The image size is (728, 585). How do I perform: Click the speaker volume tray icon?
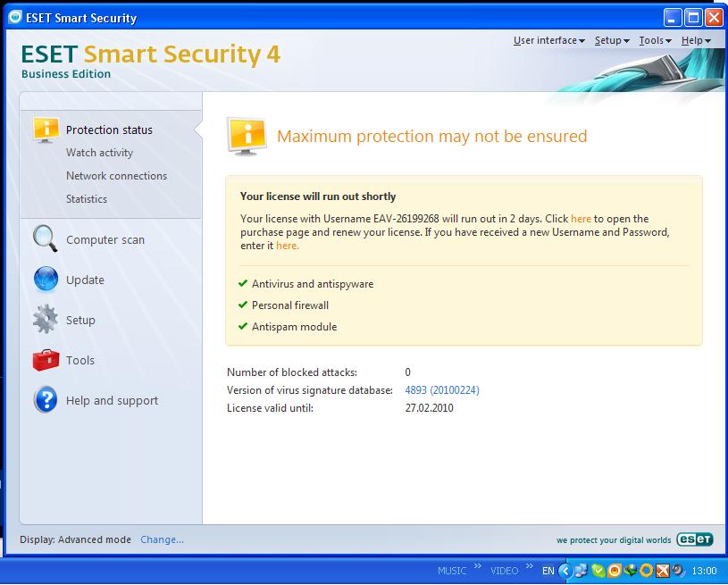[678, 570]
